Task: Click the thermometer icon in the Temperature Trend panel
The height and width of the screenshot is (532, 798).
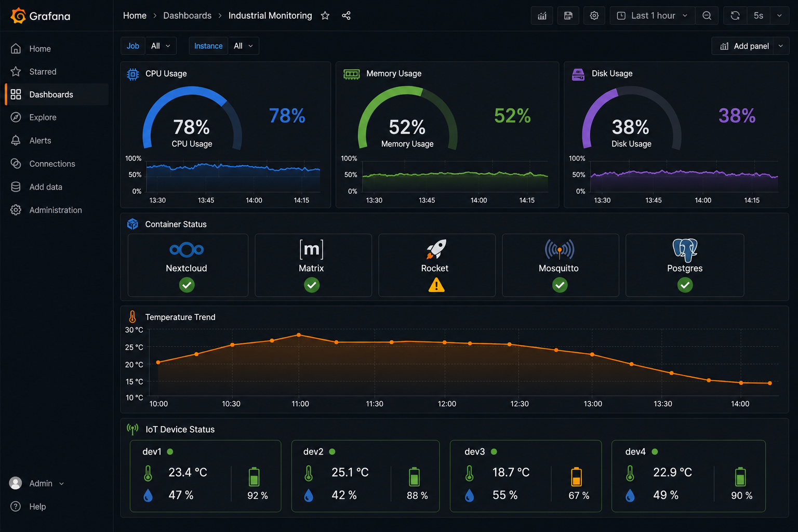Action: tap(132, 316)
